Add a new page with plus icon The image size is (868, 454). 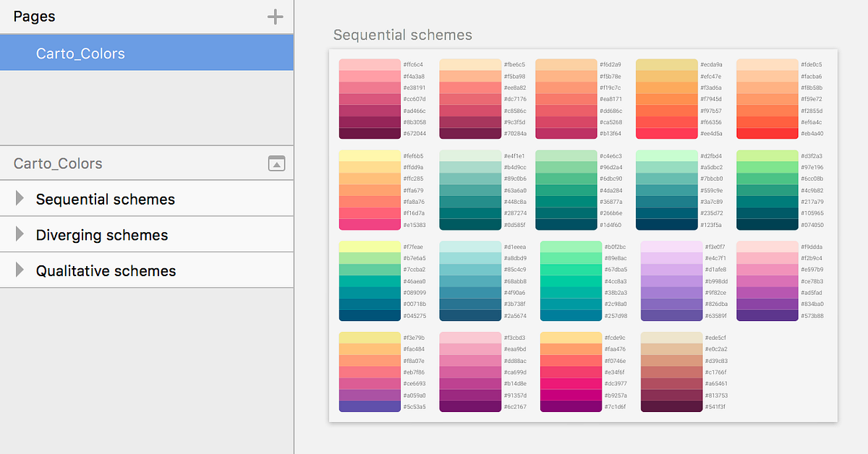(x=275, y=17)
